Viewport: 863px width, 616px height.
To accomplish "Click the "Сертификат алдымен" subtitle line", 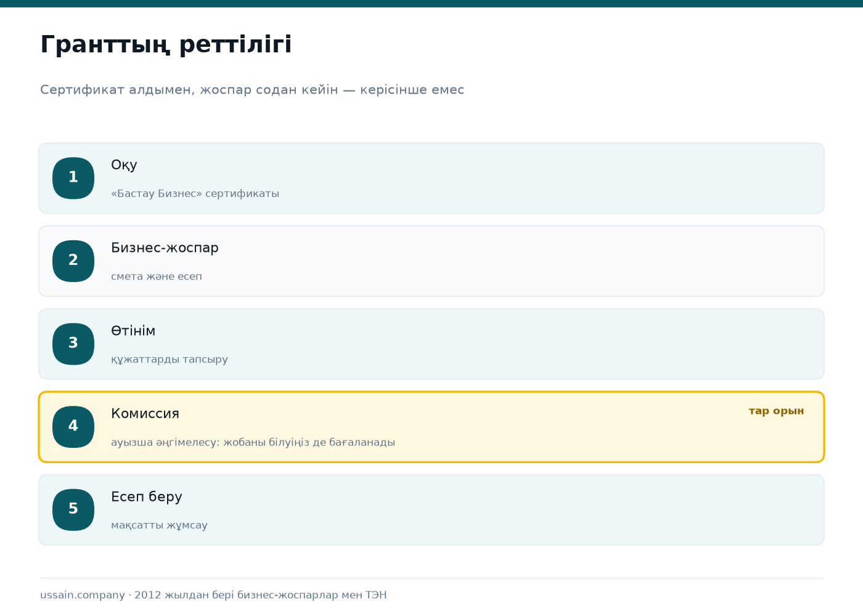I will [252, 90].
